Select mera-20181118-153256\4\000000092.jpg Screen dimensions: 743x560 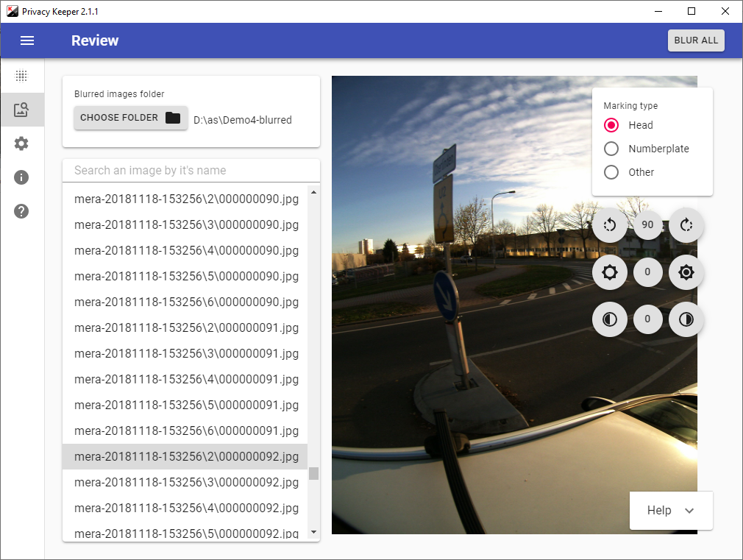point(185,508)
